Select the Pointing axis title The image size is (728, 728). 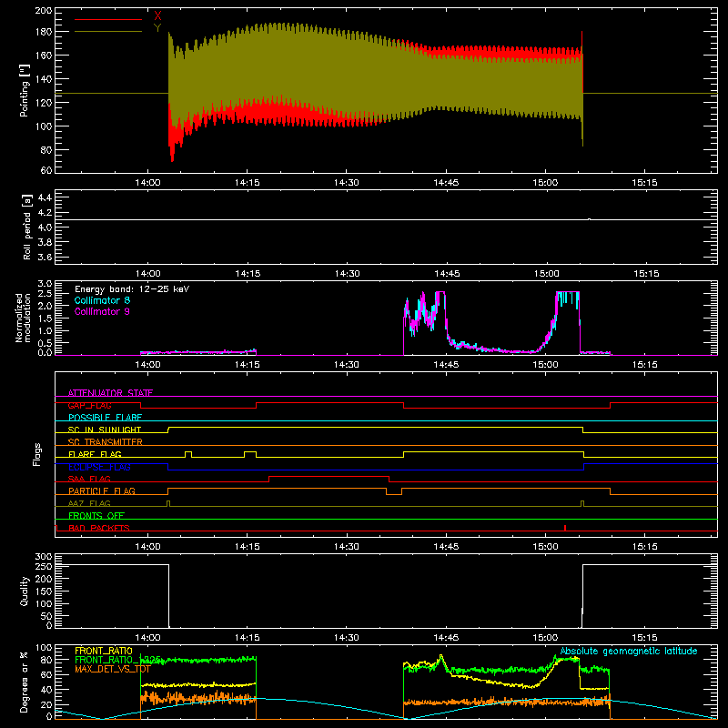coord(25,90)
